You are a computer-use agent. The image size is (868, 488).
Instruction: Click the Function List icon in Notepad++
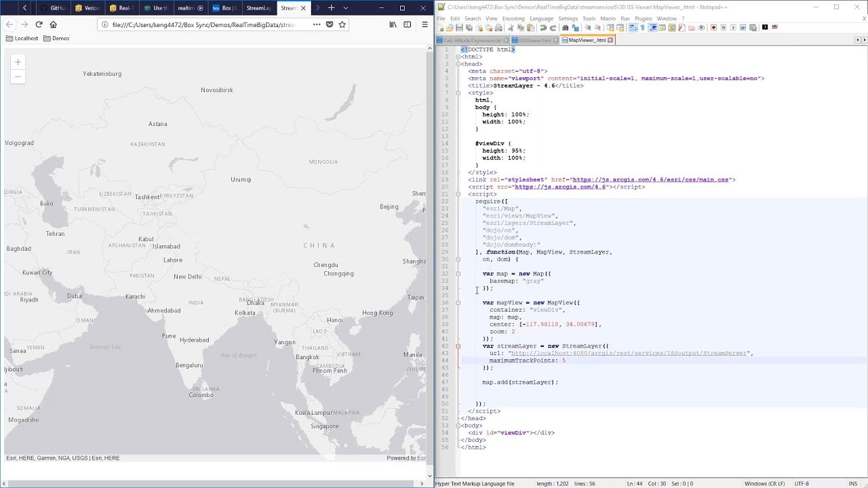(x=682, y=28)
